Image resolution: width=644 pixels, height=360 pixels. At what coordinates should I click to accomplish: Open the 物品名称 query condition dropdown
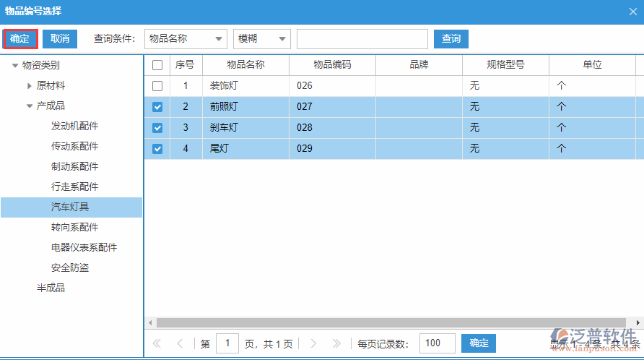186,38
